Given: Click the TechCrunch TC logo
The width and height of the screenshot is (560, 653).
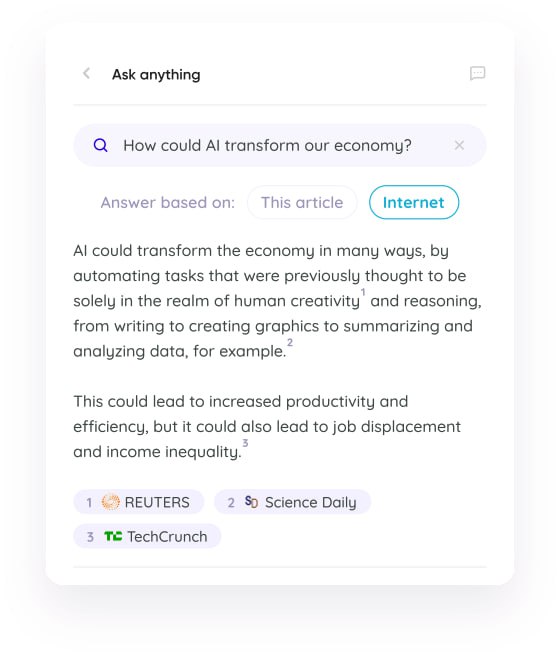Looking at the screenshot, I should pos(113,536).
